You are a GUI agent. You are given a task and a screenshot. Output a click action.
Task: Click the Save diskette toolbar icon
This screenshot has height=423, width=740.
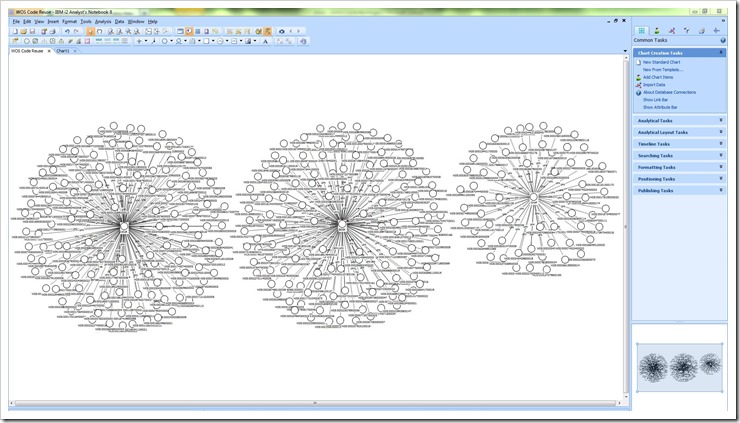[x=32, y=32]
